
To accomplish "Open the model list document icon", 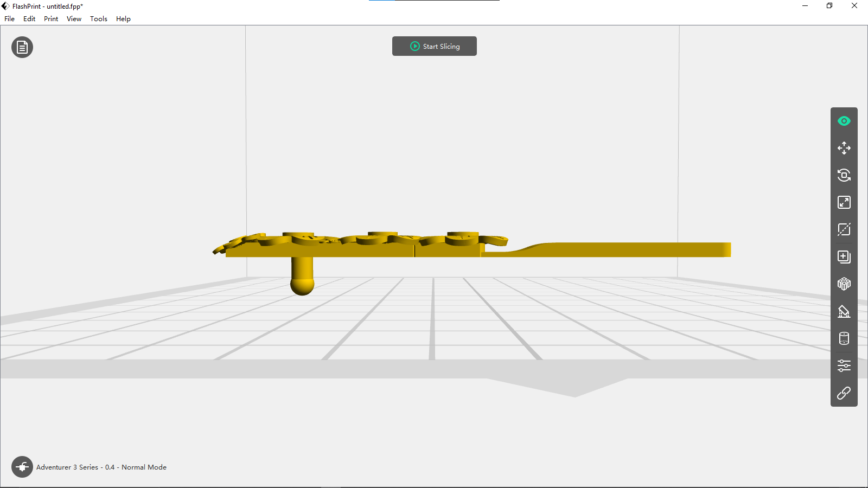I will [x=22, y=48].
